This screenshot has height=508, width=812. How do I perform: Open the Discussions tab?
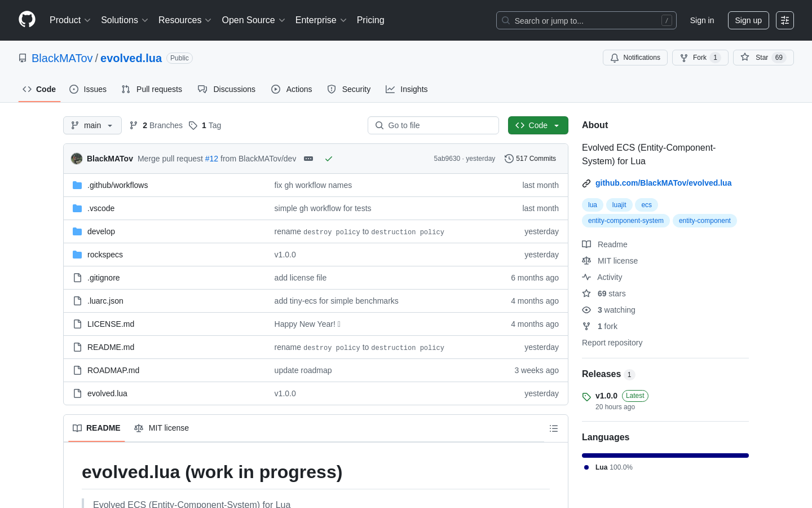coord(227,89)
